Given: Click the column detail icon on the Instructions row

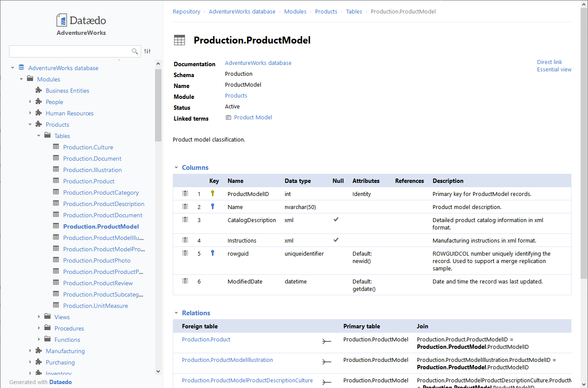Looking at the screenshot, I should tap(185, 240).
